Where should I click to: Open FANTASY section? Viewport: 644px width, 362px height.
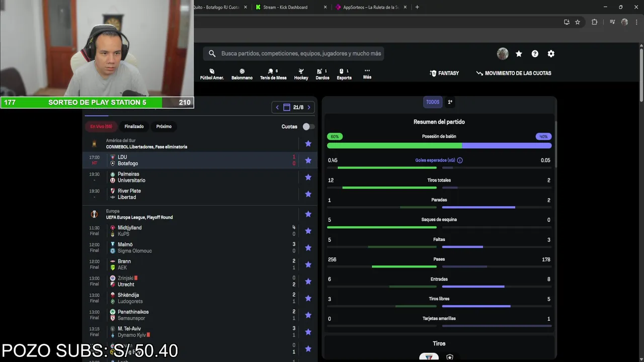tap(444, 73)
